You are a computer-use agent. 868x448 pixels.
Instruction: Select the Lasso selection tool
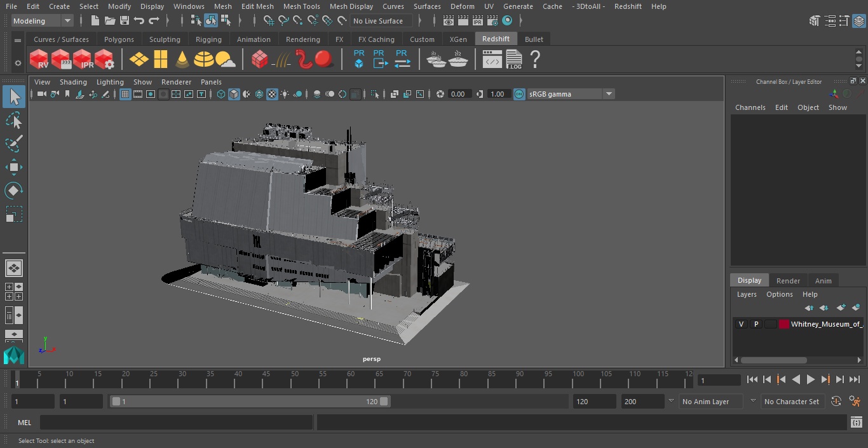(x=13, y=121)
